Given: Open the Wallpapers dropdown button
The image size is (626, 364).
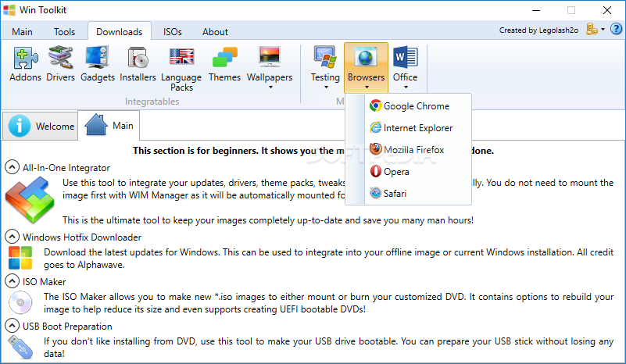Looking at the screenshot, I should click(x=270, y=68).
